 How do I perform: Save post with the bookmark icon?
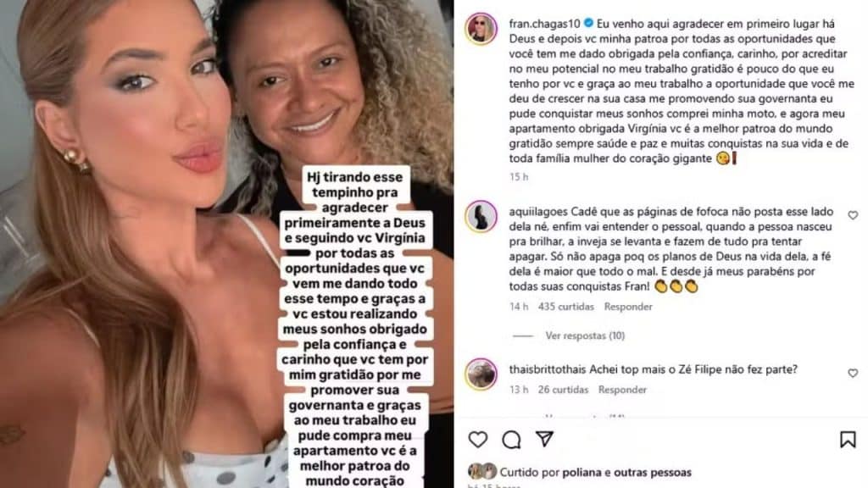point(848,440)
